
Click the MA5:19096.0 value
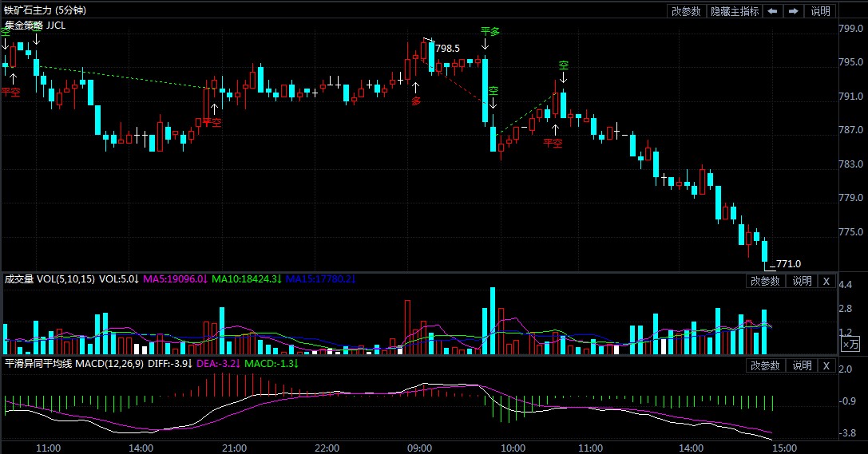[x=175, y=279]
